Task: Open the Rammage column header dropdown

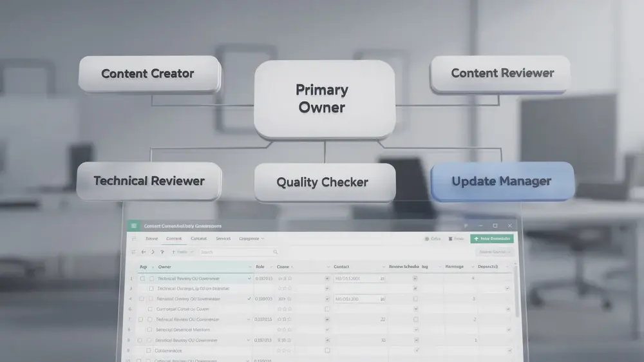Action: [x=472, y=267]
